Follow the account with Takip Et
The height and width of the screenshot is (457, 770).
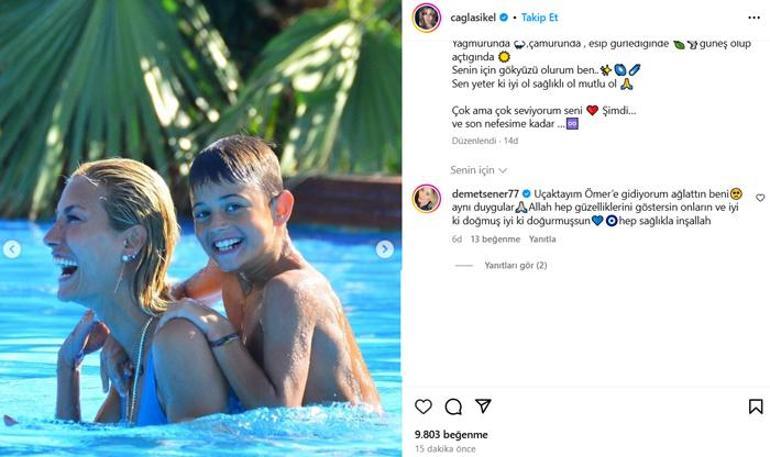point(540,18)
